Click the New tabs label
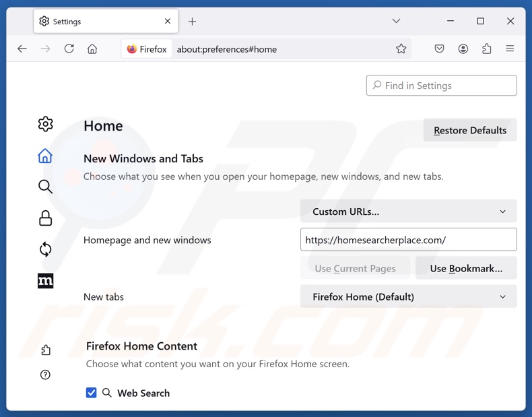This screenshot has height=417, width=532. coord(104,297)
